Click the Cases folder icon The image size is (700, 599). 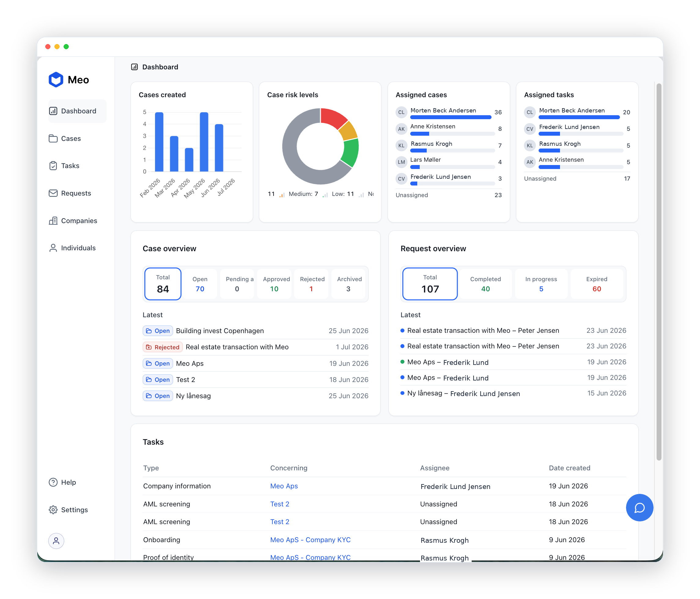(x=53, y=138)
